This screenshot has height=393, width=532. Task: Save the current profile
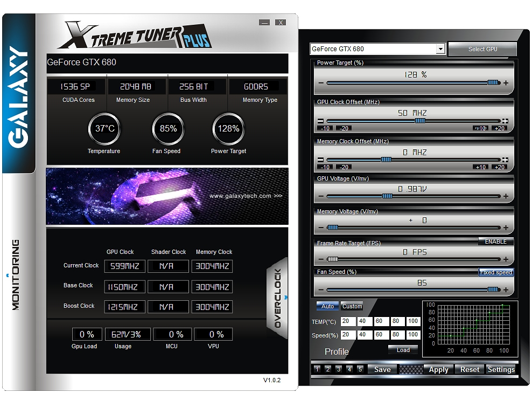[x=382, y=369]
